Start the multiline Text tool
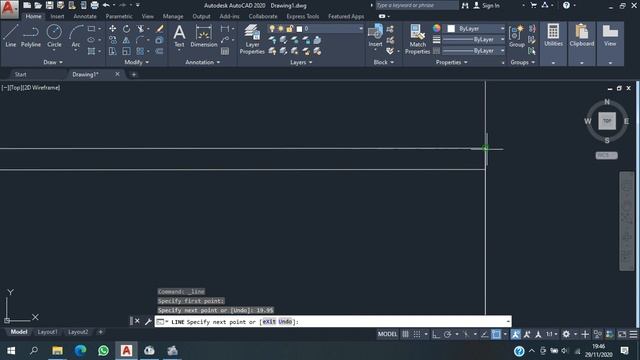This screenshot has height=360, width=640. [x=179, y=36]
